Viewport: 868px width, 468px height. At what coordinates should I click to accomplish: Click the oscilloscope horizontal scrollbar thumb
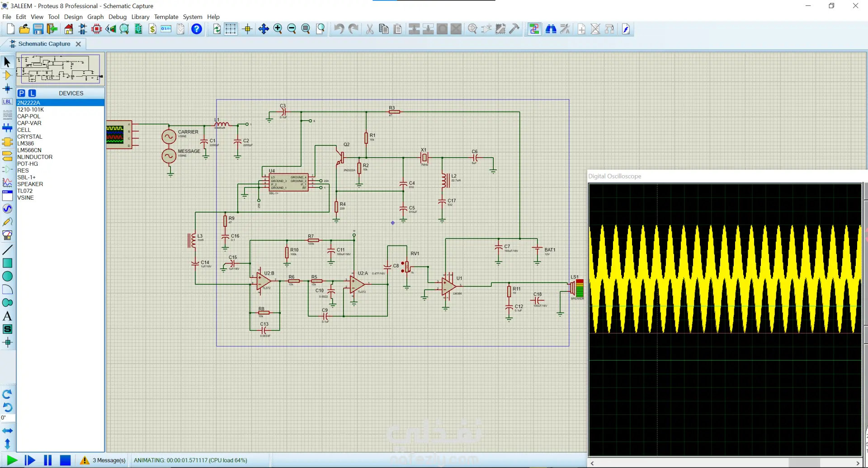[x=804, y=463]
